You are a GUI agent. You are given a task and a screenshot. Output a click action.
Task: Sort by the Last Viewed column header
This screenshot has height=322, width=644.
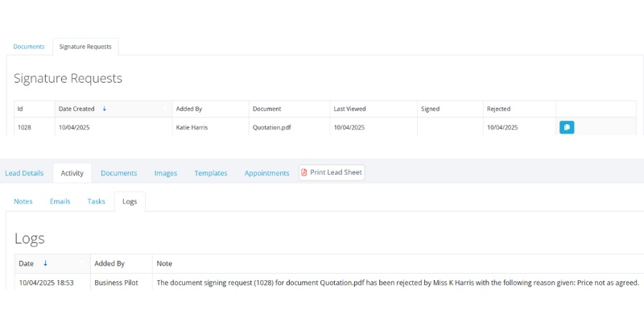pos(349,109)
